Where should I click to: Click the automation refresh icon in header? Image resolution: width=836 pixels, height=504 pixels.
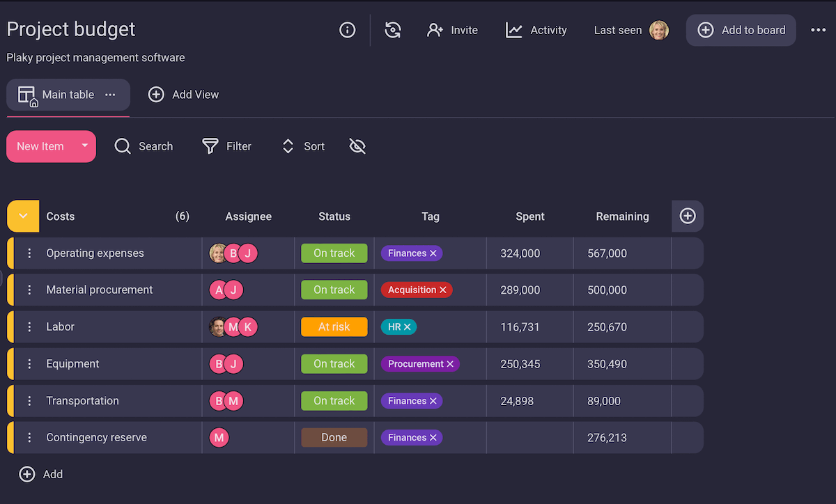393,30
